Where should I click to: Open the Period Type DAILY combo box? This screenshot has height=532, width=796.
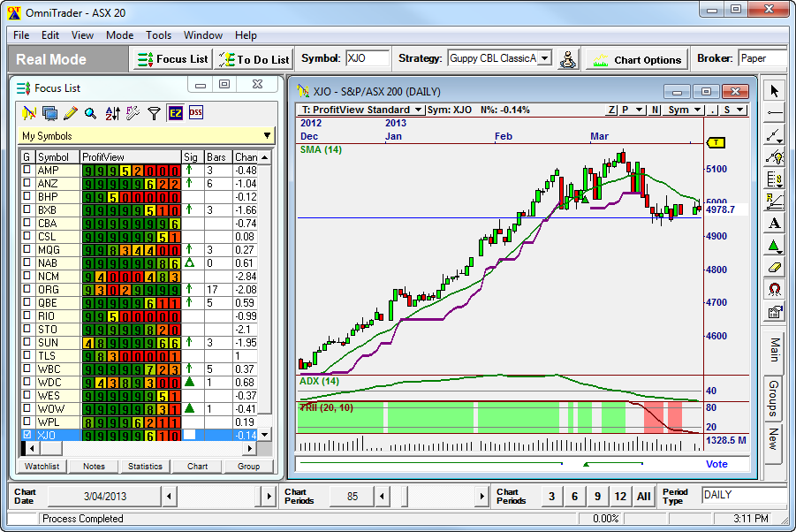click(x=744, y=495)
